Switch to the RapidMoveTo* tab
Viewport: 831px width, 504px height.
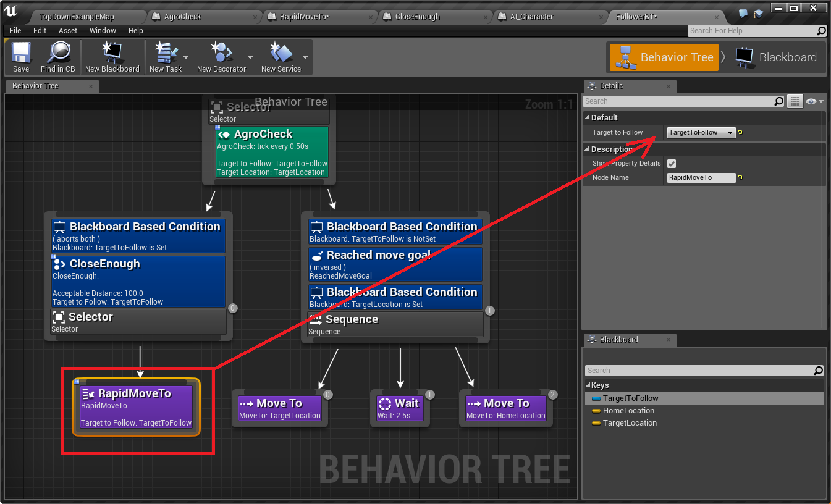305,17
